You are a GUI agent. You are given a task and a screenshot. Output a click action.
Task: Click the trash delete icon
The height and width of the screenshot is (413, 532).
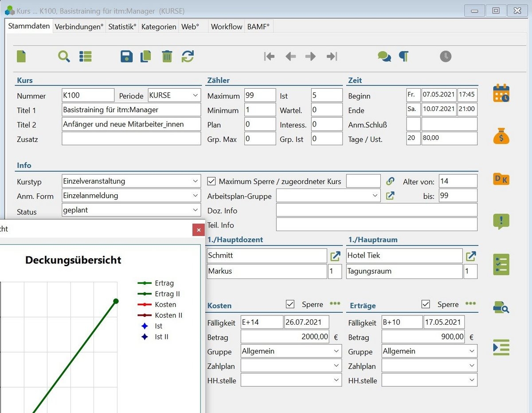[x=167, y=56]
